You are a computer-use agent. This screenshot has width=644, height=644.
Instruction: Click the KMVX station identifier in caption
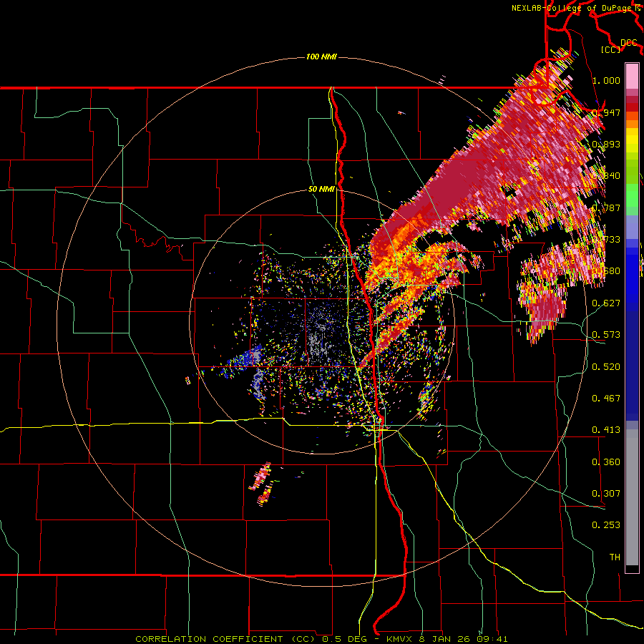pyautogui.click(x=401, y=639)
